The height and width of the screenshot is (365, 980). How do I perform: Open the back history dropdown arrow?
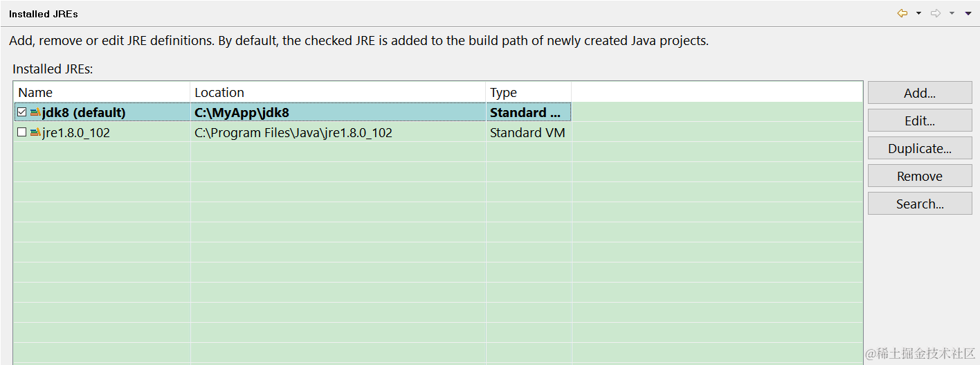click(918, 13)
